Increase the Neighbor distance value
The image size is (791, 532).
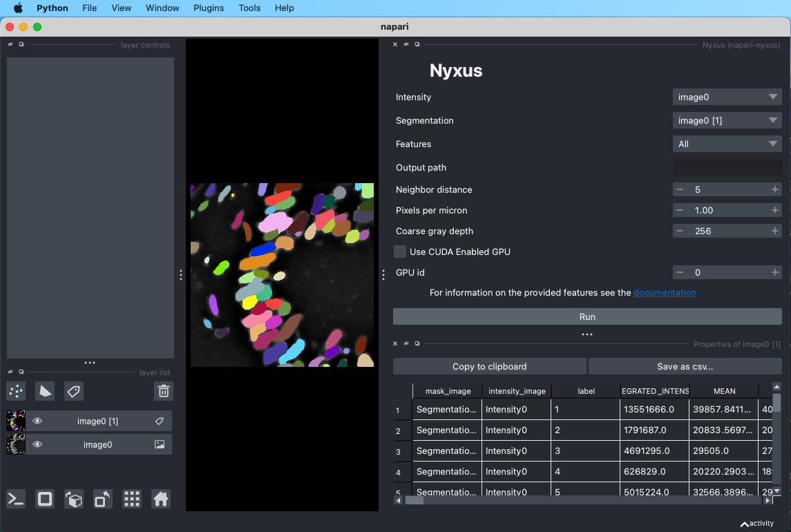[x=775, y=189]
